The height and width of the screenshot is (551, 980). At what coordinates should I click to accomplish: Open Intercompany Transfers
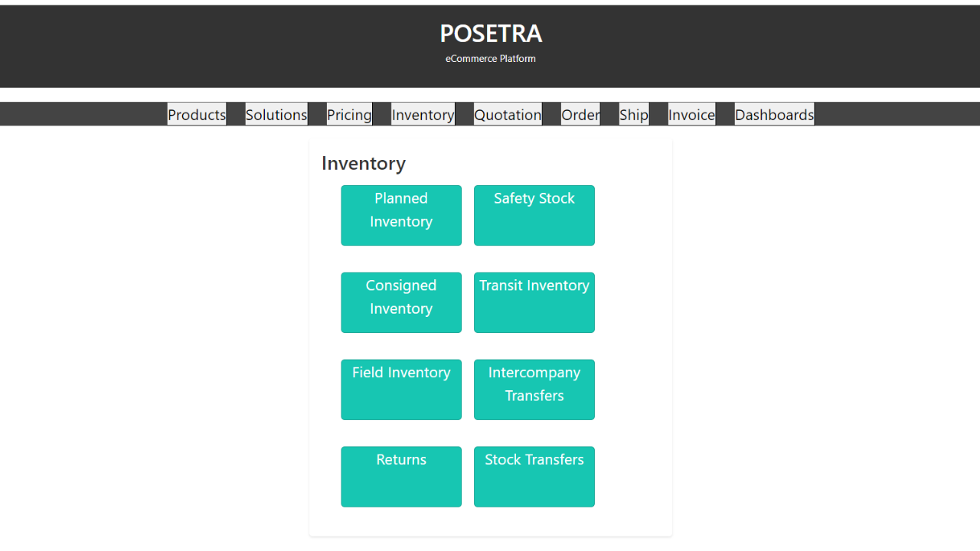(x=534, y=390)
